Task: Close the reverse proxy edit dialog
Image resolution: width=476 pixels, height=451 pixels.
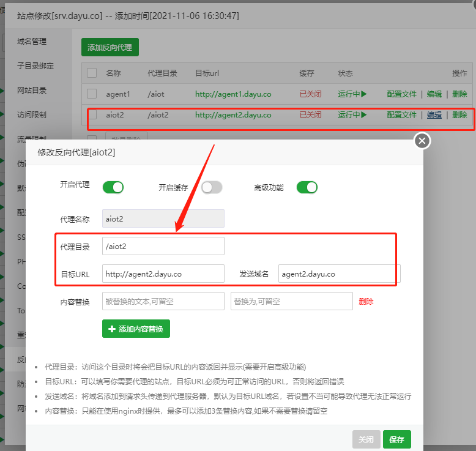Action: (x=422, y=141)
